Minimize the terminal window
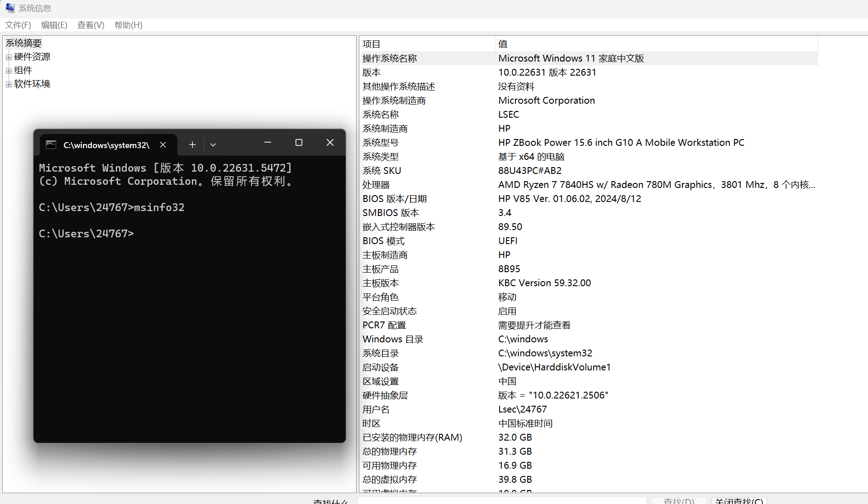Screen dimensions: 868x504 267,143
